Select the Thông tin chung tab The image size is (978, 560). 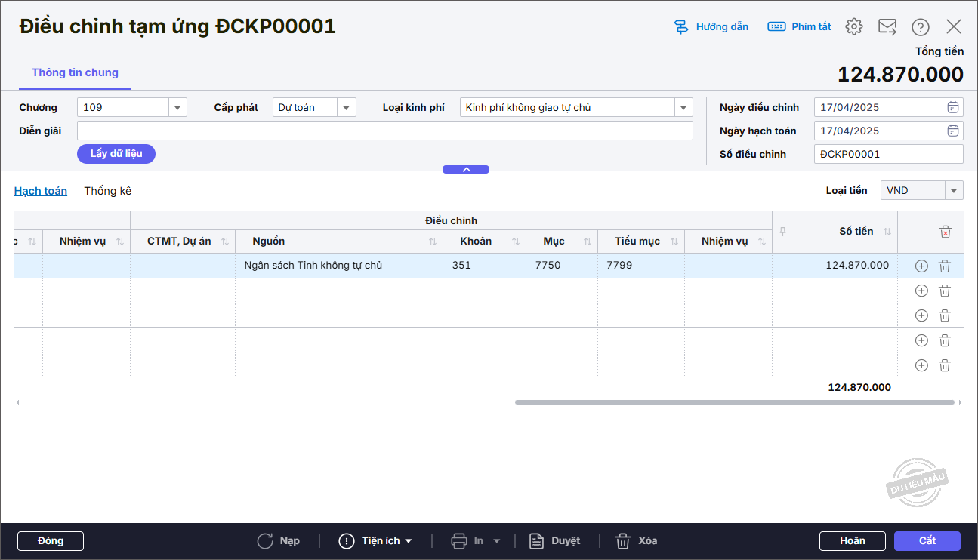coord(75,73)
